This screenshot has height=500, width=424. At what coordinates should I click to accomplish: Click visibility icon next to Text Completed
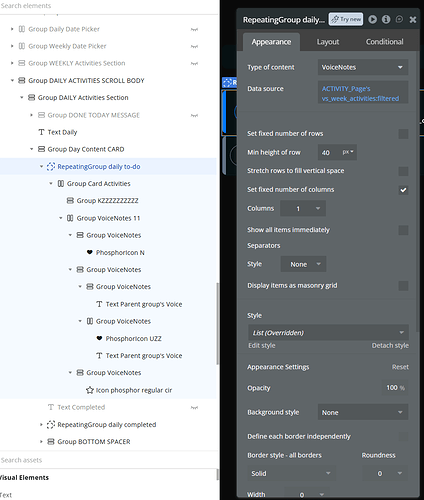194,407
